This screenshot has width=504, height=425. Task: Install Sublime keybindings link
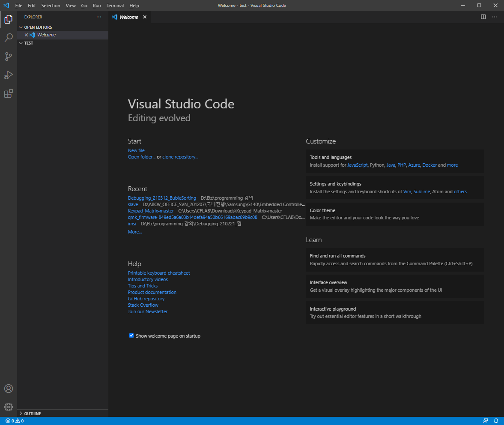[x=421, y=192]
